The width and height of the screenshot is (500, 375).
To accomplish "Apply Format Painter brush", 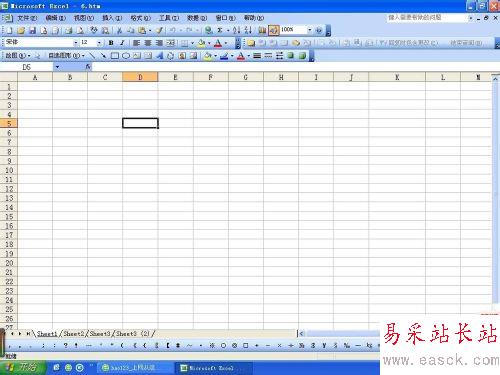I will click(x=159, y=31).
